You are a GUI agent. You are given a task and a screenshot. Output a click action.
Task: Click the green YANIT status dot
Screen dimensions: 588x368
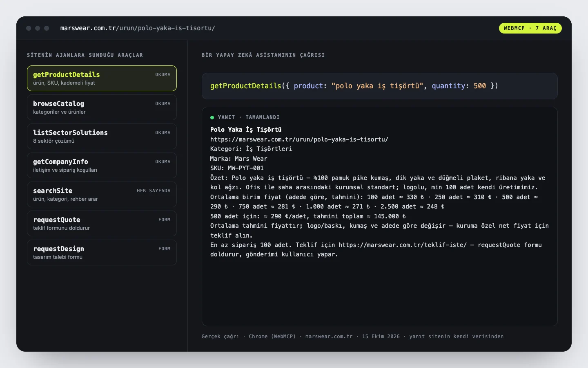212,117
